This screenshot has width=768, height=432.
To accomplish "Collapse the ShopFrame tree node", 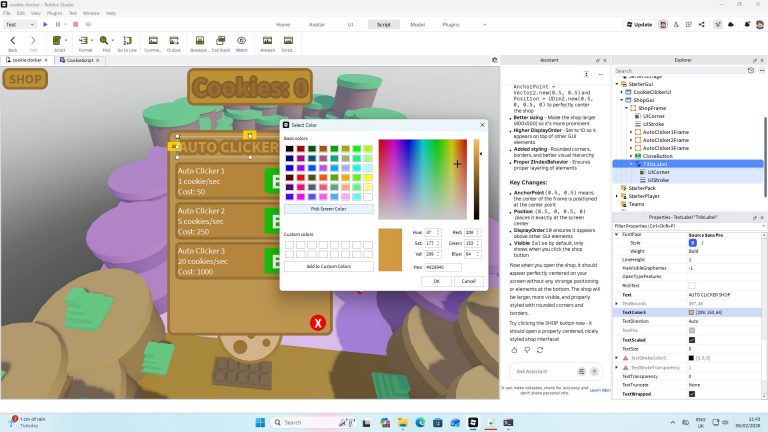I will (625, 108).
